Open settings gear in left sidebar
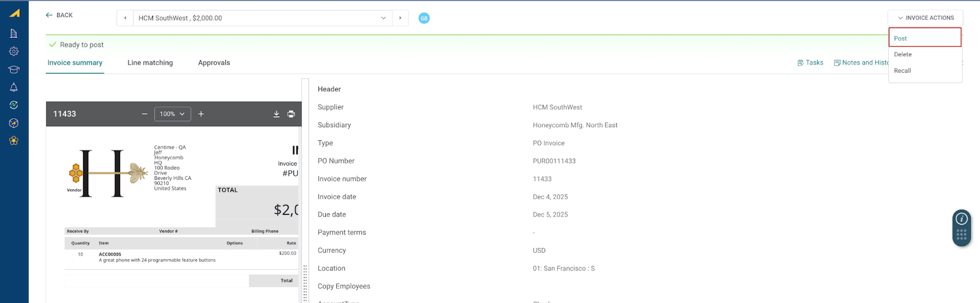Image resolution: width=980 pixels, height=303 pixels. (x=13, y=51)
